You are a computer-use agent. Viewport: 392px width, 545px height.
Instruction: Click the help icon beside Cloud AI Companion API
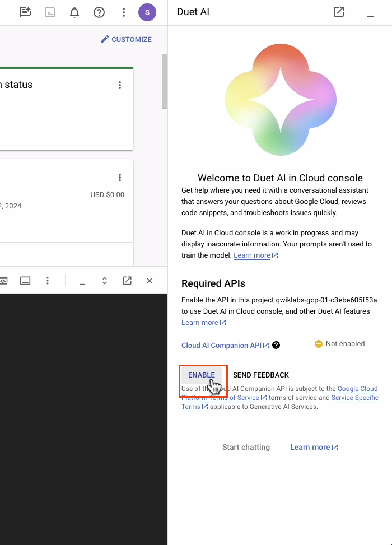[x=276, y=346]
